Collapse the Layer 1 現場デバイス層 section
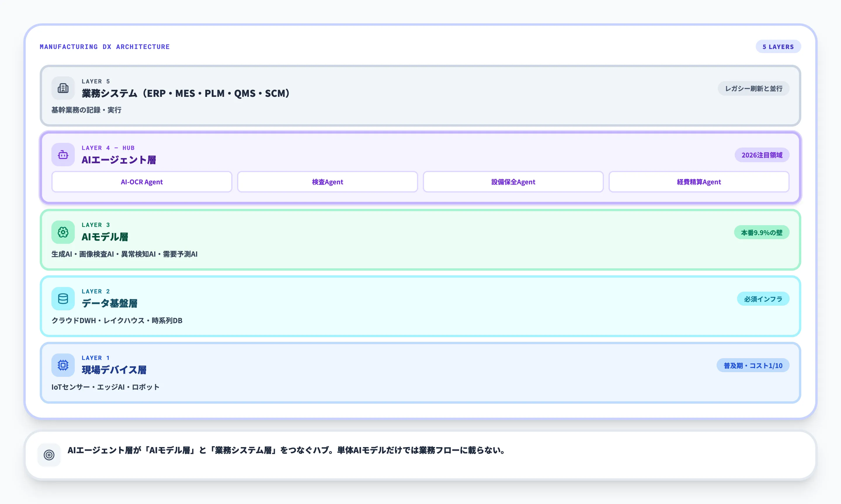The image size is (841, 504). point(420,372)
